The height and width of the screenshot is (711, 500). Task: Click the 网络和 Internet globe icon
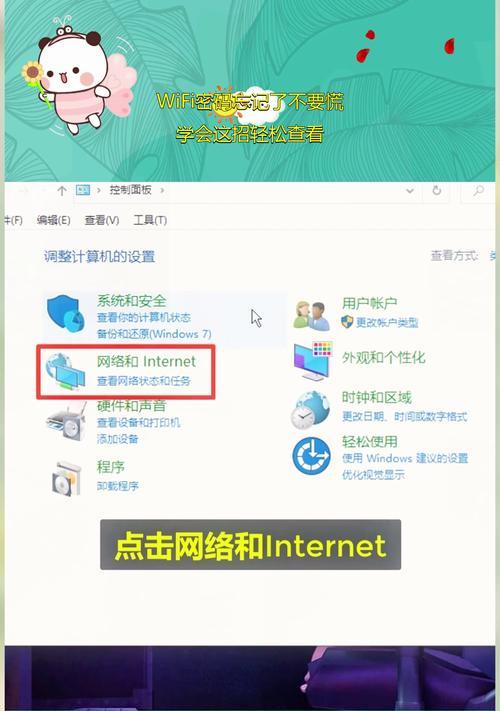pos(66,372)
